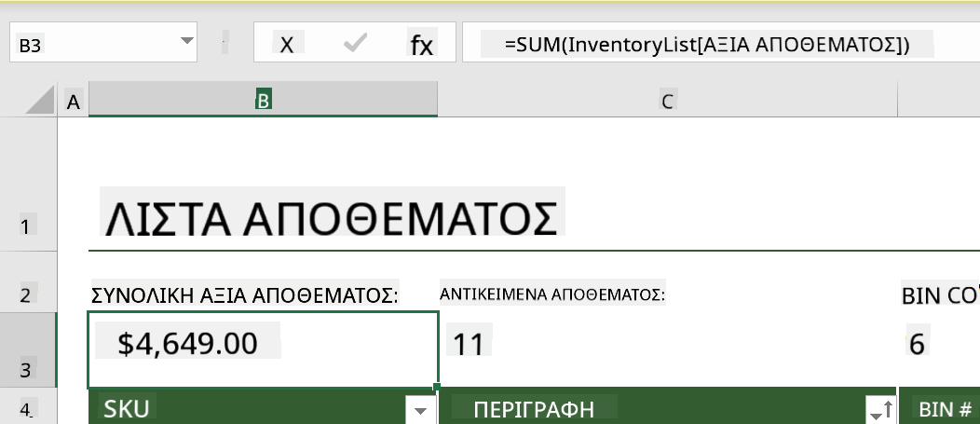
Task: Select column B header
Action: click(x=263, y=100)
